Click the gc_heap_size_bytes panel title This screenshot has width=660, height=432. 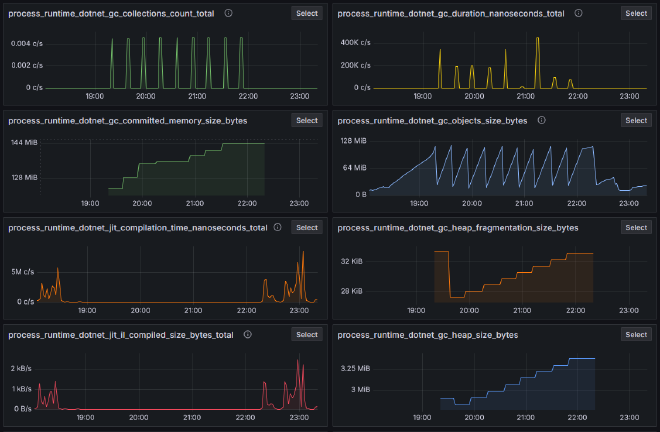point(428,335)
